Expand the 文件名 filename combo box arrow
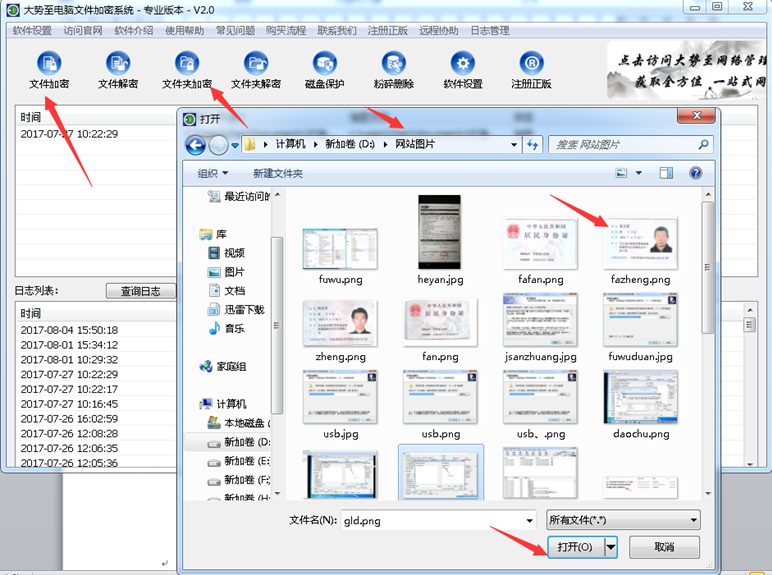The image size is (772, 575). point(528,521)
